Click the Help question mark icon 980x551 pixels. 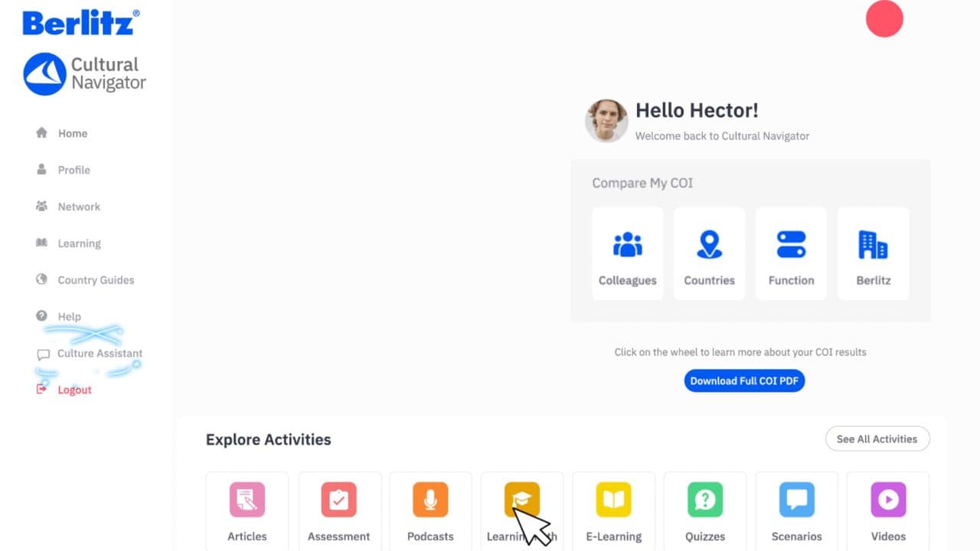[42, 316]
